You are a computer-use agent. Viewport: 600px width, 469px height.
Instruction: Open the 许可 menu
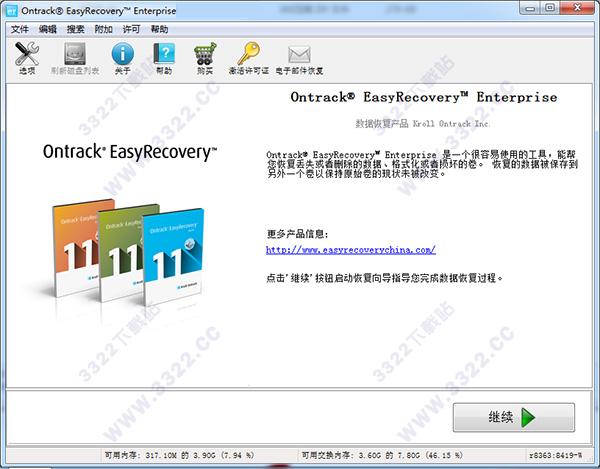point(131,29)
